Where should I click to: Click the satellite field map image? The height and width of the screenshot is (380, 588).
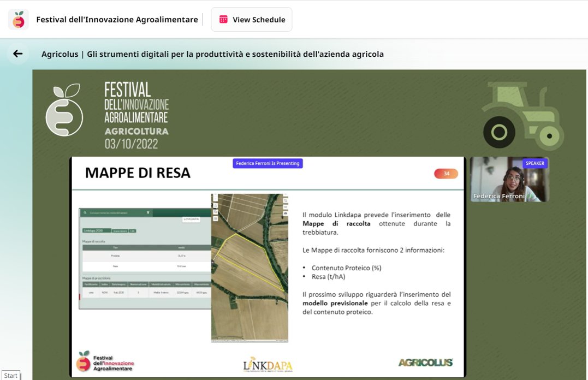tap(250, 268)
